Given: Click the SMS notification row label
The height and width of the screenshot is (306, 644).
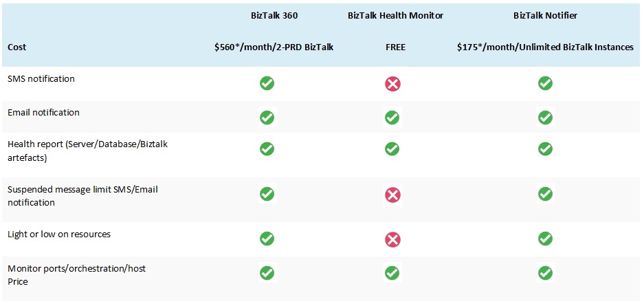Looking at the screenshot, I should point(41,79).
